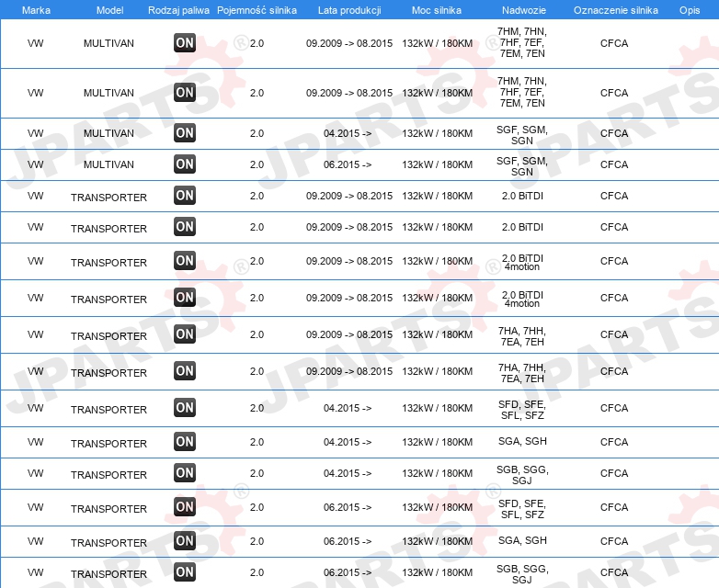The image size is (719, 588).
Task: Select TRANSPORTER model in 04.2015 SGA, SGH row
Action: [x=108, y=444]
